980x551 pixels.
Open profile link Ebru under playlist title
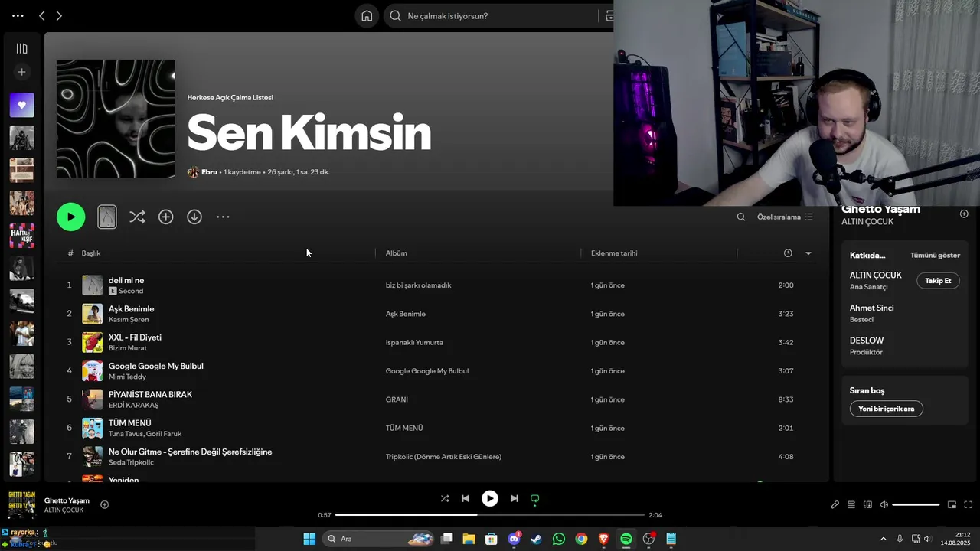click(209, 172)
